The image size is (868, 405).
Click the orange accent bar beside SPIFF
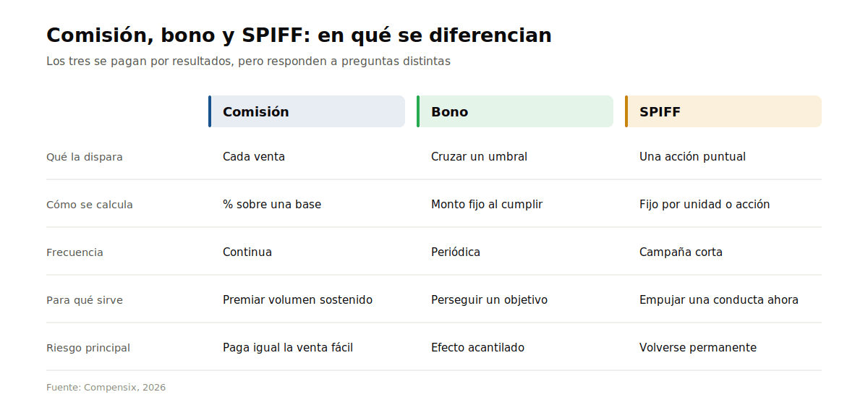(x=626, y=111)
